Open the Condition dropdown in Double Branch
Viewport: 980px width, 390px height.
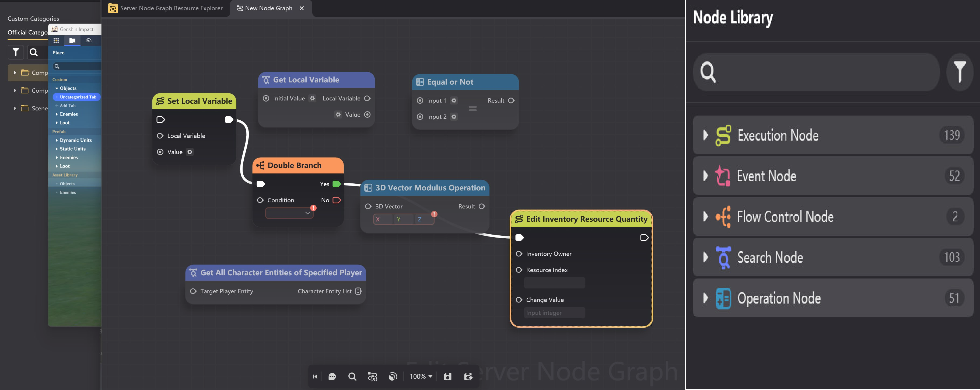point(289,213)
